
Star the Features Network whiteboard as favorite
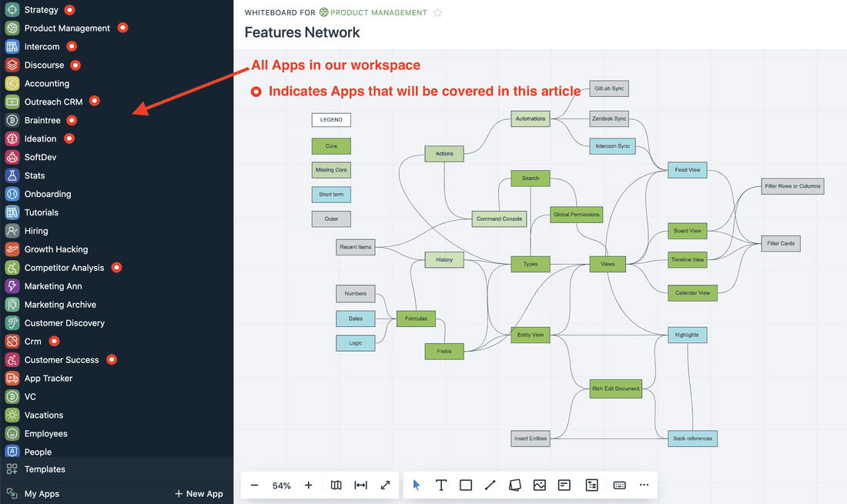(438, 13)
